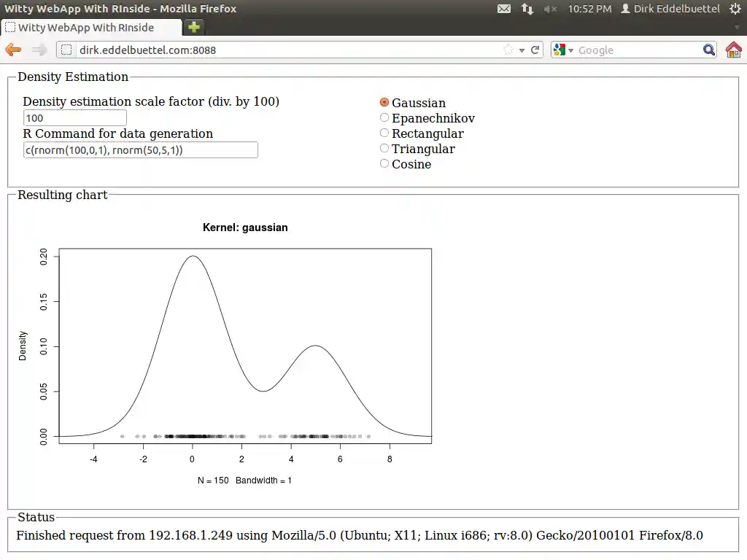747x560 pixels.
Task: Select the Epanechnikov kernel radio button
Action: click(x=384, y=117)
